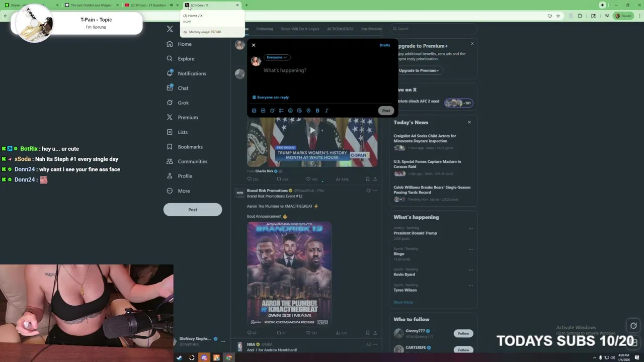Open more options for Kevin Byard trend
Screen dimensions: 644x362
(x=471, y=270)
